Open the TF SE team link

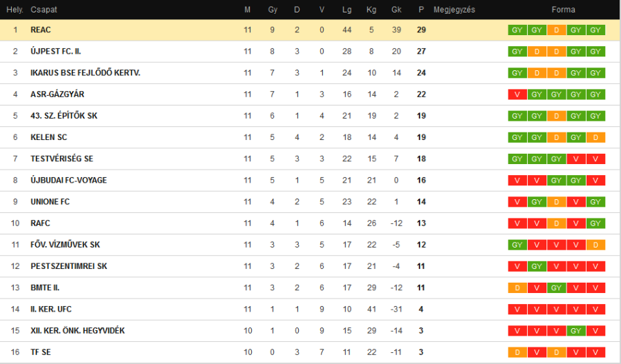point(41,352)
